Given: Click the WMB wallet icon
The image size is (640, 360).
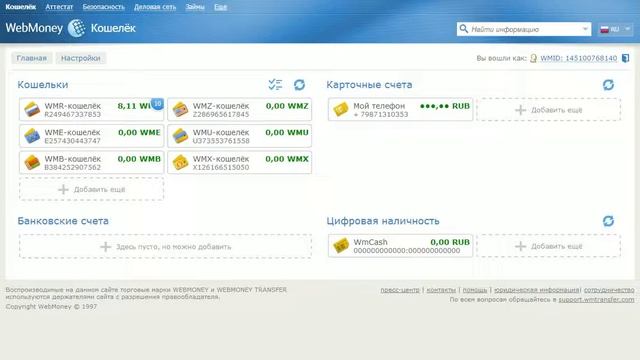Looking at the screenshot, I should click(x=32, y=162).
